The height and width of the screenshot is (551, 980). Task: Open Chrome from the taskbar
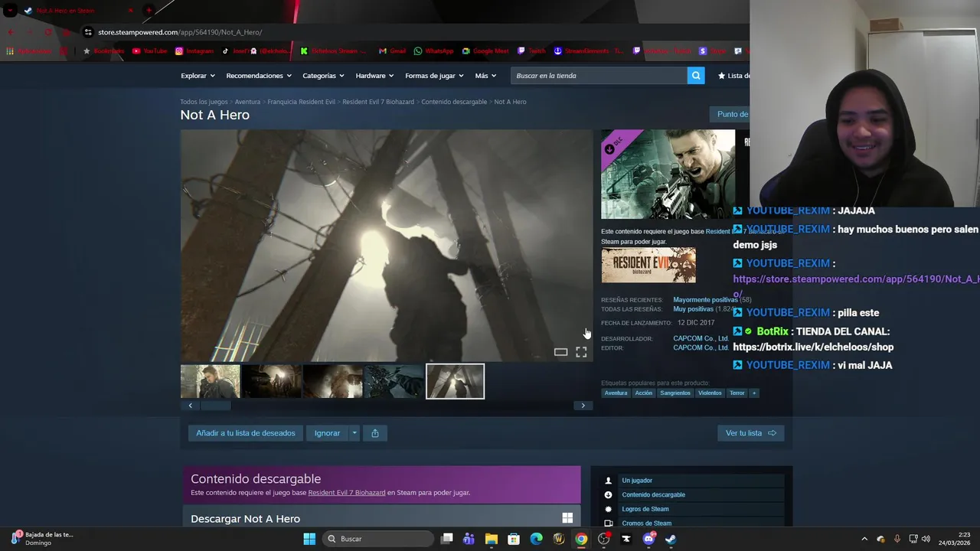(581, 539)
